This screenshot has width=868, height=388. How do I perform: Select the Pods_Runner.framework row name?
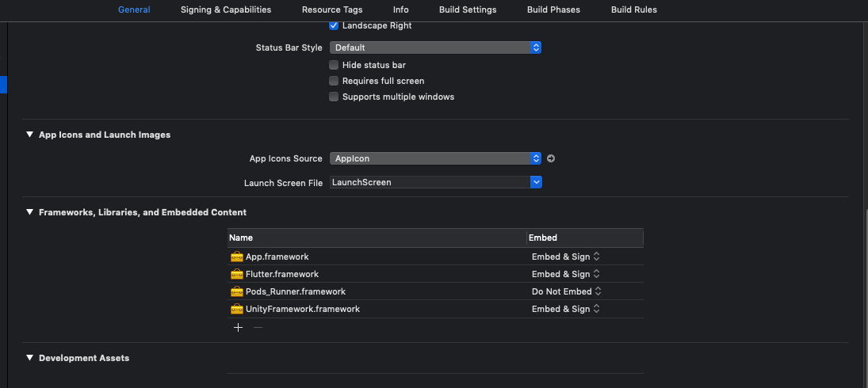click(296, 291)
